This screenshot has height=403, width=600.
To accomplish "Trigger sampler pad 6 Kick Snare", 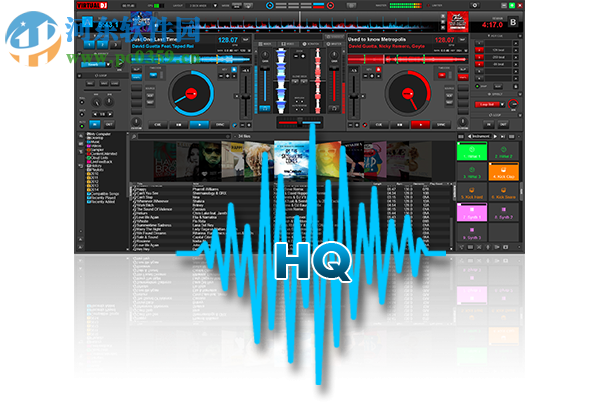I will [504, 192].
